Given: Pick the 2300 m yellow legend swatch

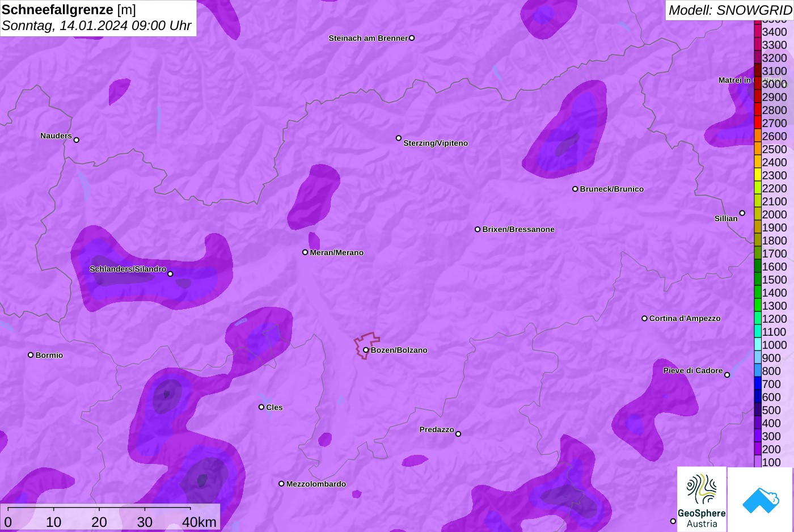Looking at the screenshot, I should click(x=758, y=175).
